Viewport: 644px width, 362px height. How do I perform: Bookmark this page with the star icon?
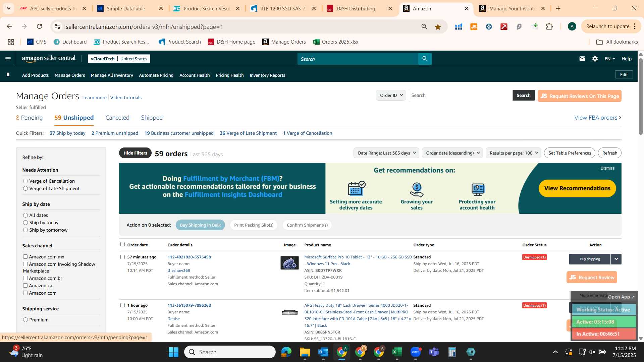pos(438,27)
